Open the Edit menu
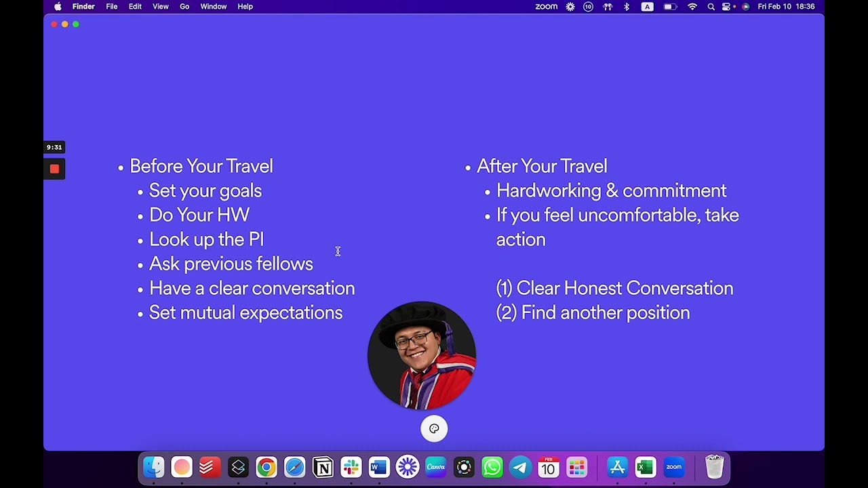Screen dimensions: 868x488 (135, 7)
